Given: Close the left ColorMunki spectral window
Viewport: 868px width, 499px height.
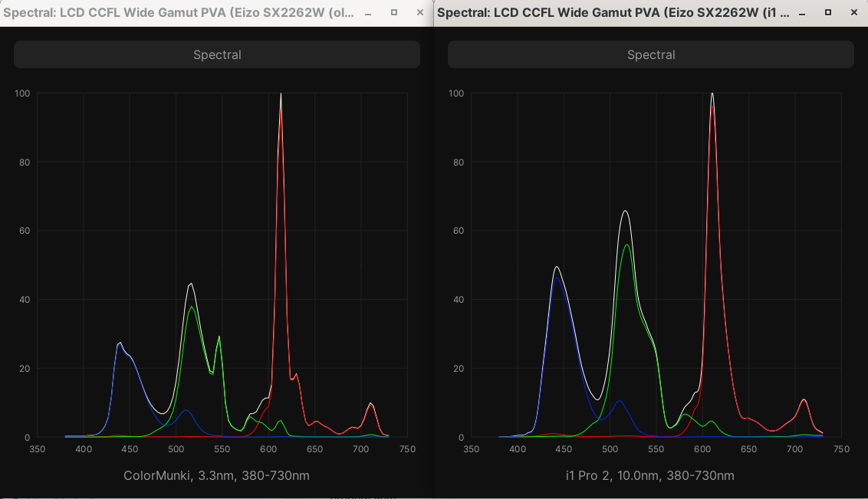Looking at the screenshot, I should point(419,13).
